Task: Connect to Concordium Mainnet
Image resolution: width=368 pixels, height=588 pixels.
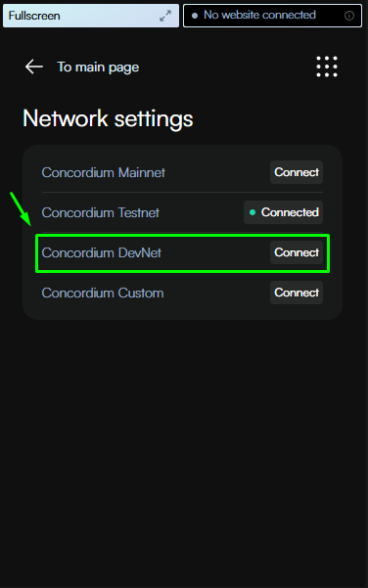Action: tap(297, 172)
